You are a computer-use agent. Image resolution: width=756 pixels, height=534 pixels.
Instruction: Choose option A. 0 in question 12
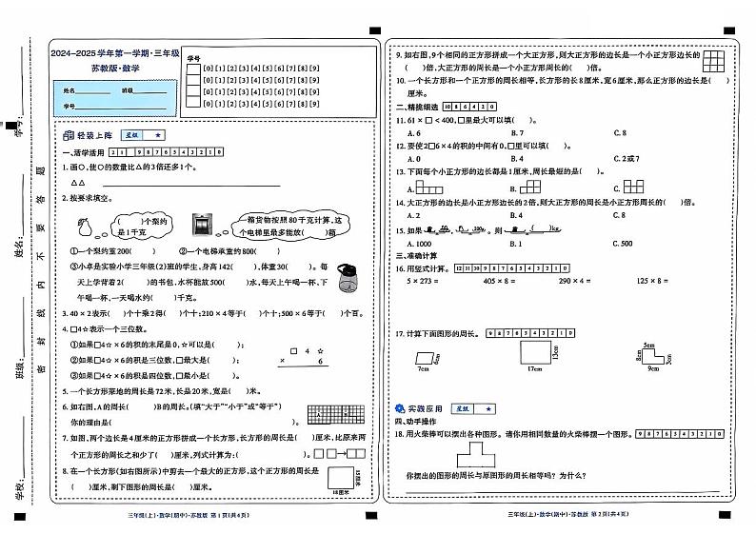point(414,159)
